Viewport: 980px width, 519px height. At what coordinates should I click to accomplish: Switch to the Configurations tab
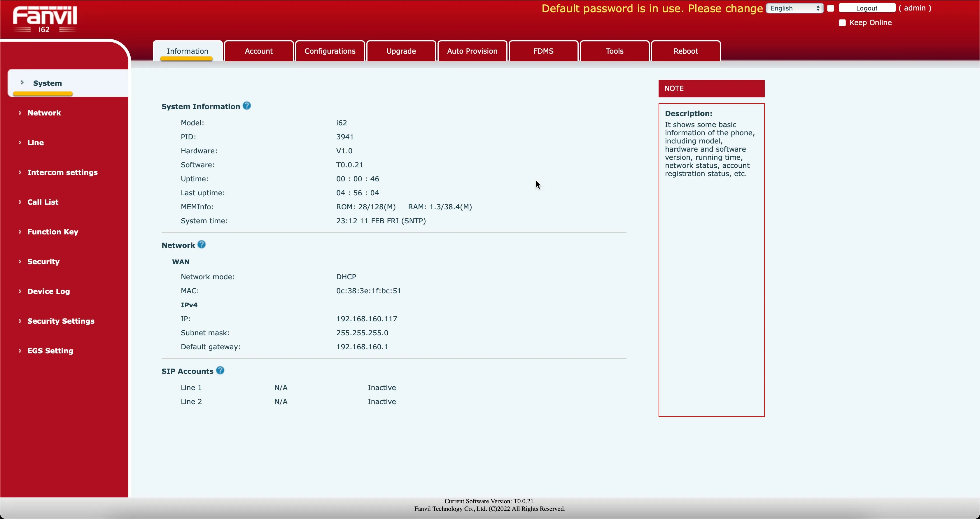coord(330,51)
